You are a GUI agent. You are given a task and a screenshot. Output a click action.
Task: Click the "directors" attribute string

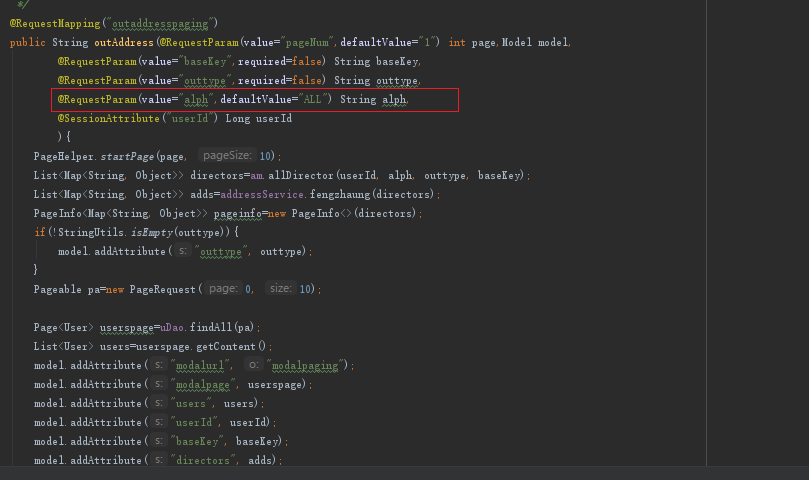pyautogui.click(x=207, y=460)
